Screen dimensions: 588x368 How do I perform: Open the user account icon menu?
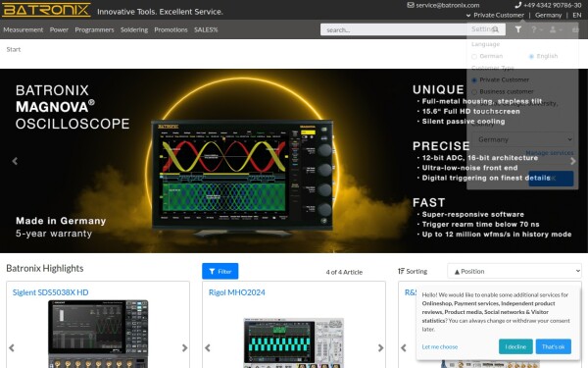555,29
